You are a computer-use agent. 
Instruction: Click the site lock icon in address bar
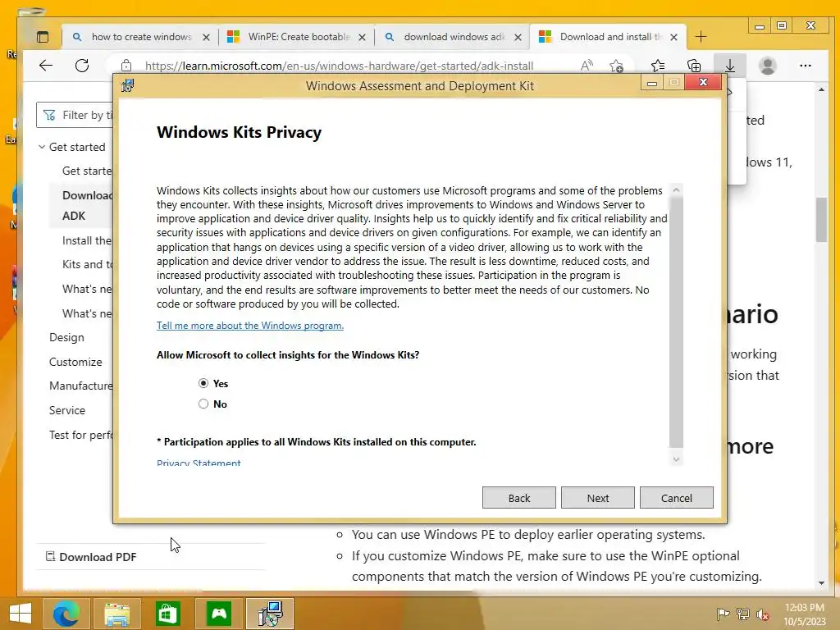pyautogui.click(x=126, y=66)
